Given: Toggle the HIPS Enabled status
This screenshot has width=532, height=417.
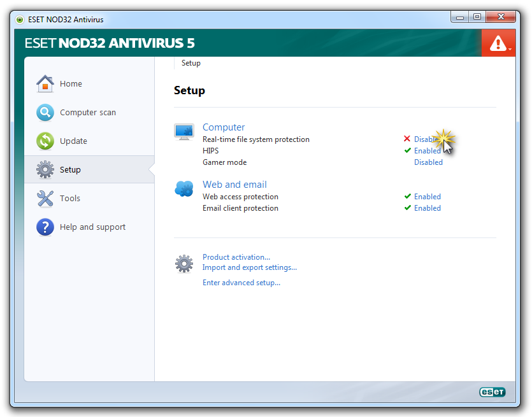Looking at the screenshot, I should (x=427, y=150).
